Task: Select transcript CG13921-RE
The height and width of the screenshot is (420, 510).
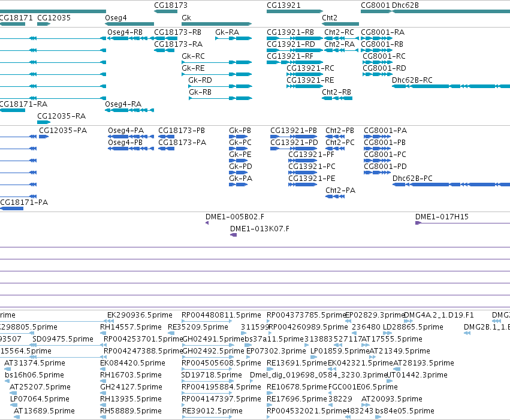Action: (310, 80)
